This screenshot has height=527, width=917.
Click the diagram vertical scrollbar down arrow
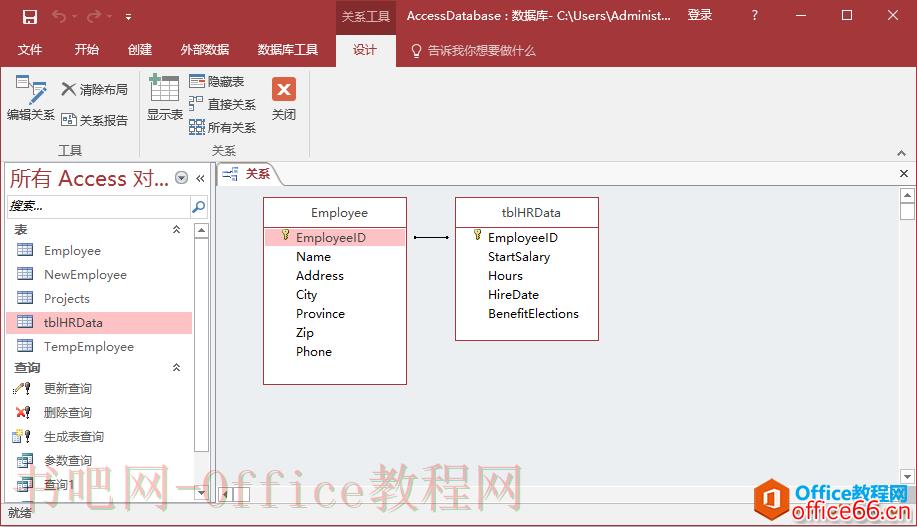tap(907, 477)
